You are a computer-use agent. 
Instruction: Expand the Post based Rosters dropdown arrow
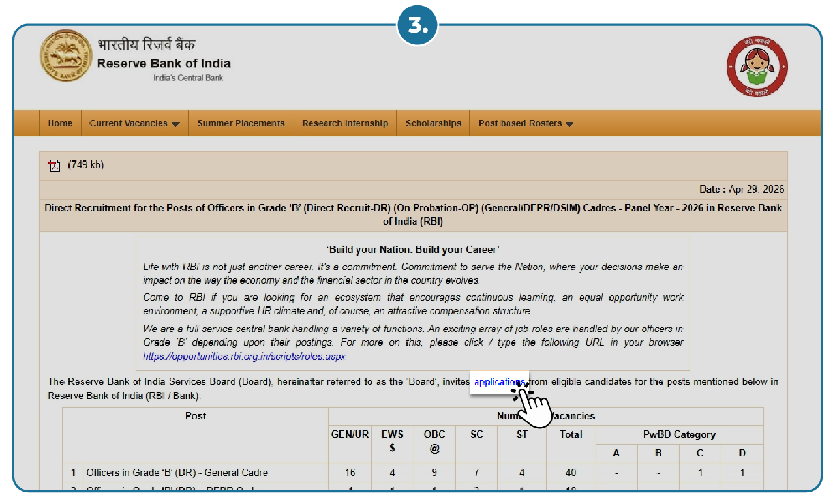(569, 124)
